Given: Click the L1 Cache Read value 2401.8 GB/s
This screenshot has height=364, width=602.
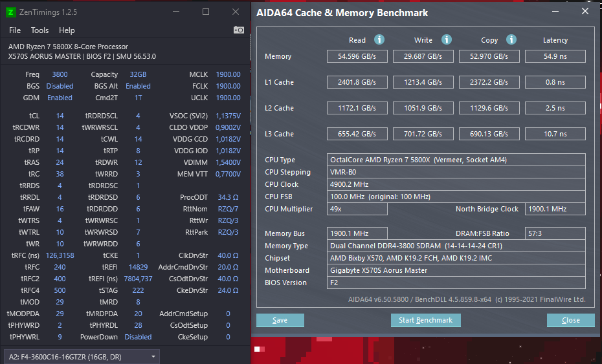Looking at the screenshot, I should coord(357,82).
